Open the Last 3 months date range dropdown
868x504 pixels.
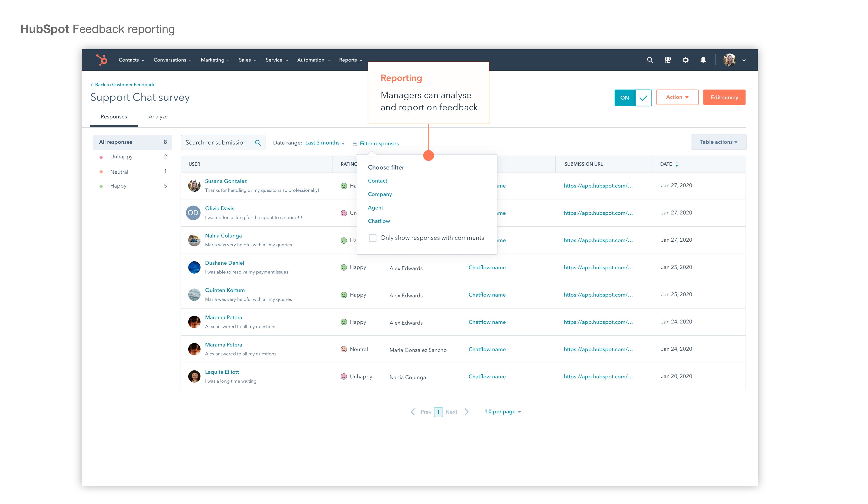[x=325, y=143]
